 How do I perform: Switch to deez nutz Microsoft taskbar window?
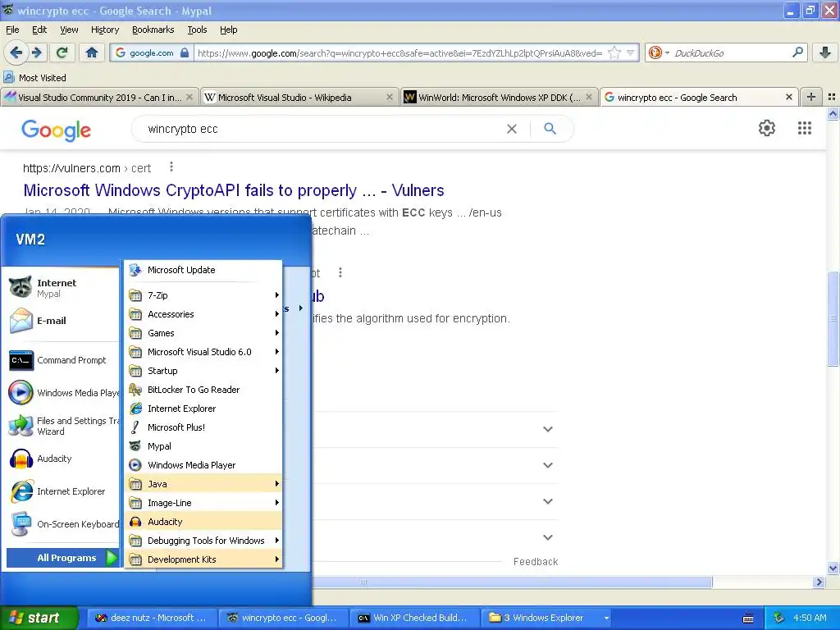point(151,618)
